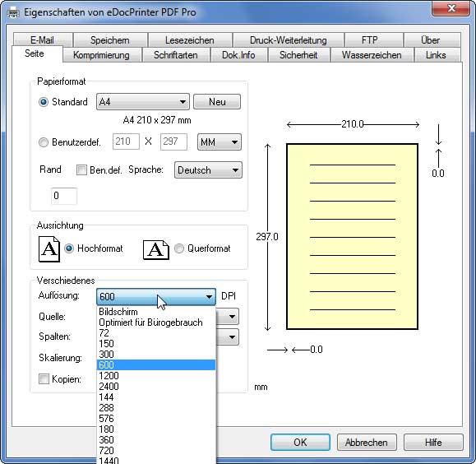Open the Wasserzeichen tab
Image resolution: width=476 pixels, height=464 pixels.
(x=372, y=55)
